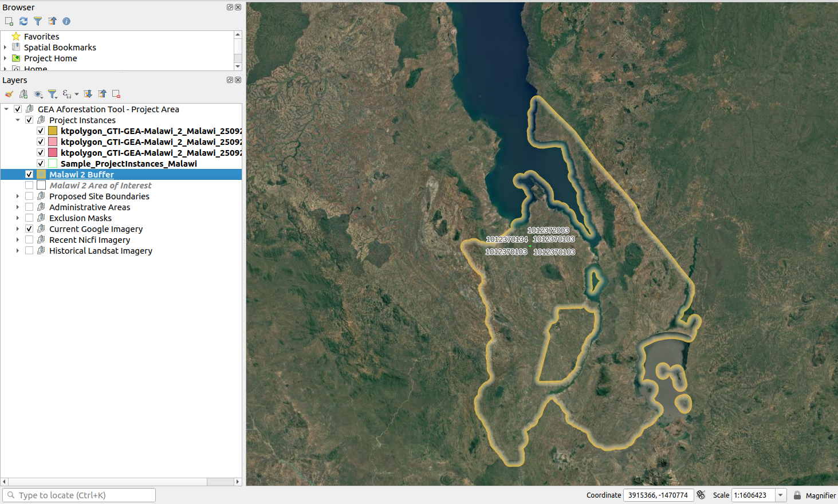Image resolution: width=838 pixels, height=504 pixels.
Task: Select the Malawi 2 Buffer layer
Action: tap(81, 175)
